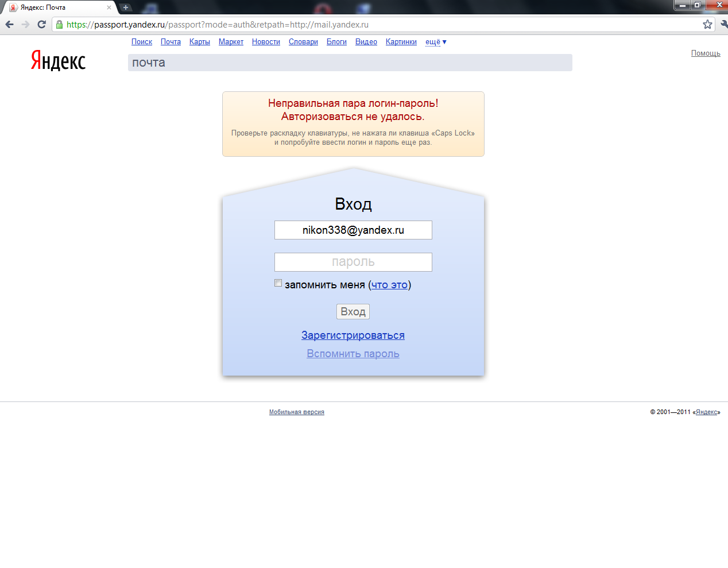Open the Почта link in top navigation
The width and height of the screenshot is (728, 568).
click(x=171, y=42)
